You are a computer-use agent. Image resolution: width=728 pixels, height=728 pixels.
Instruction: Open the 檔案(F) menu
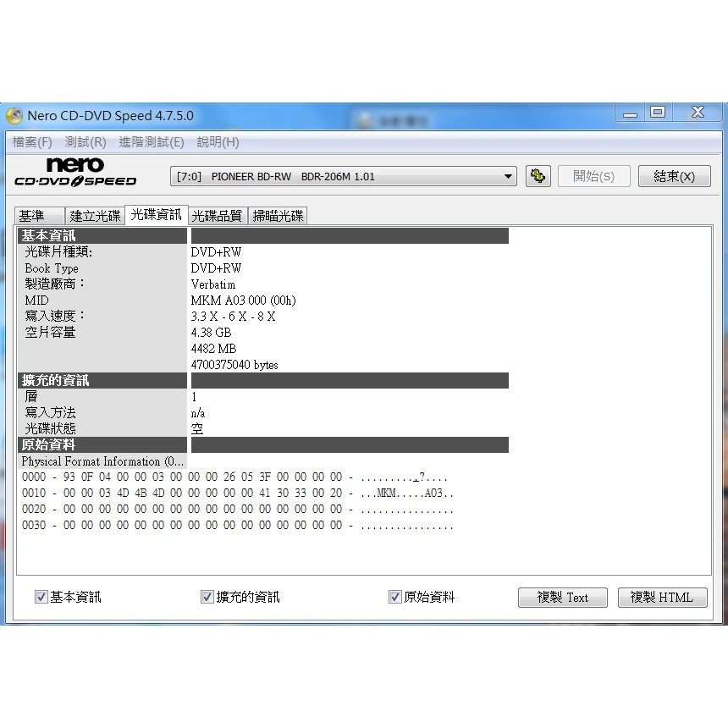tap(32, 142)
